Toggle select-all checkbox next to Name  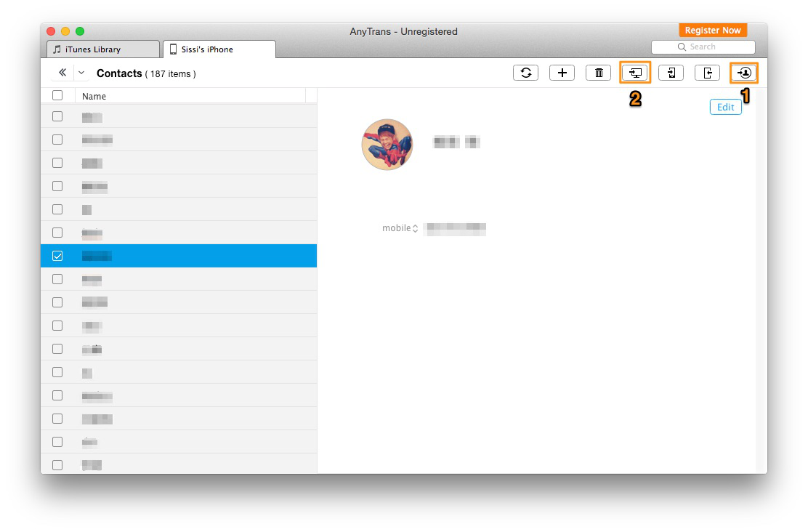[57, 95]
